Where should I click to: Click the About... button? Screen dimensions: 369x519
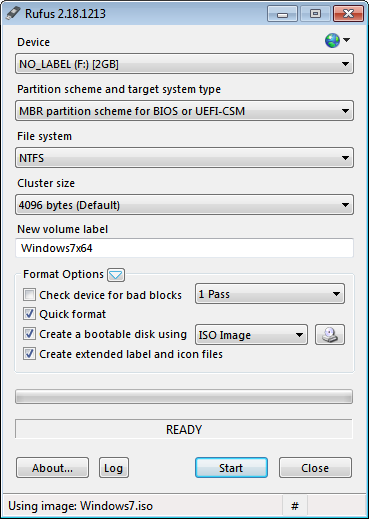pos(52,468)
